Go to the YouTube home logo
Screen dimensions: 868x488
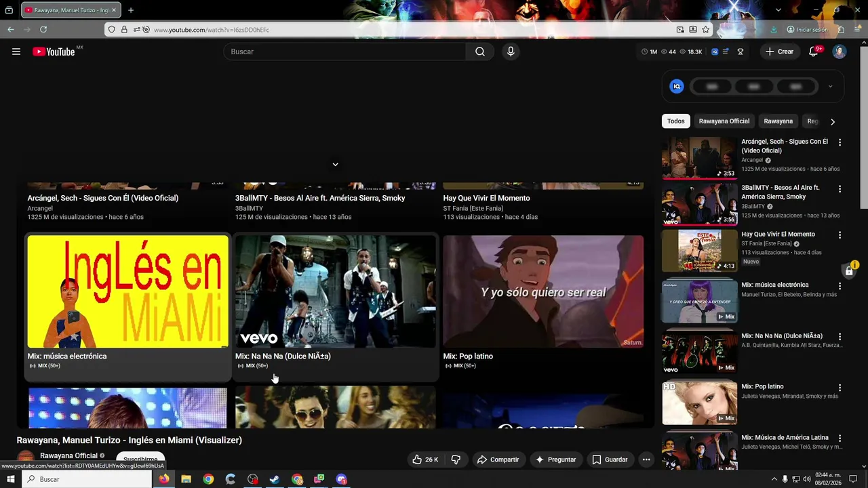click(x=54, y=52)
